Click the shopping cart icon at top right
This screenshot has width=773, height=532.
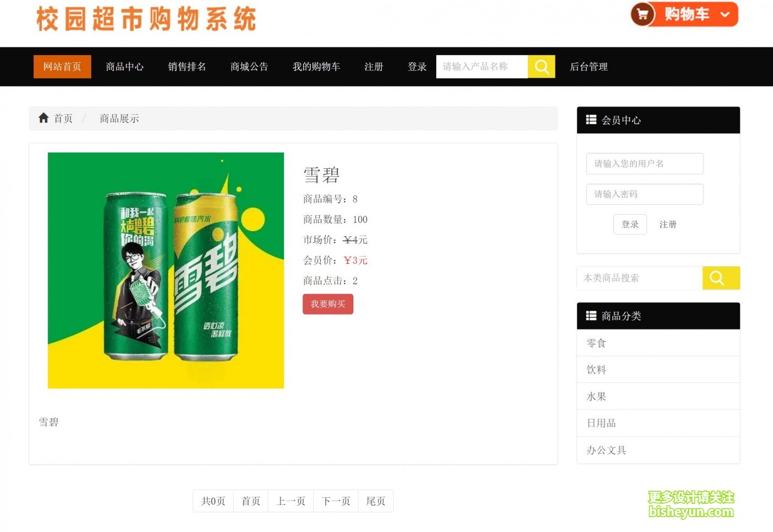pyautogui.click(x=643, y=14)
